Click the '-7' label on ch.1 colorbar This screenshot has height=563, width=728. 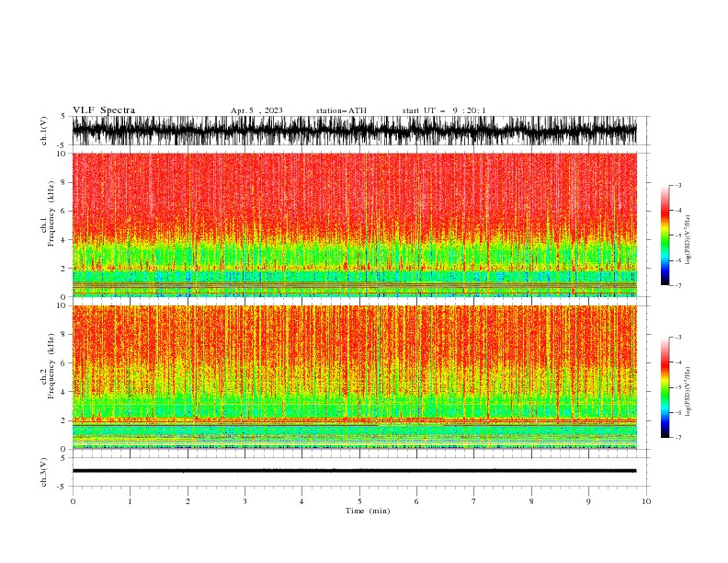[x=677, y=285]
